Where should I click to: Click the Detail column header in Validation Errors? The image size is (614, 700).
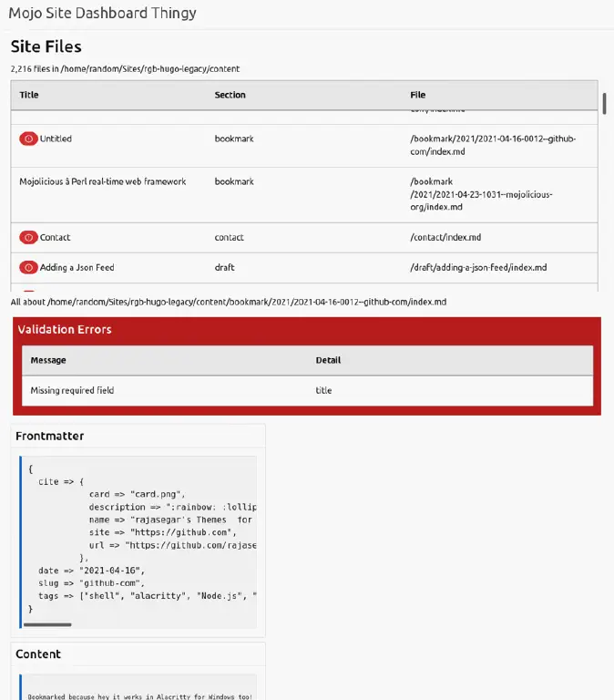(x=328, y=360)
